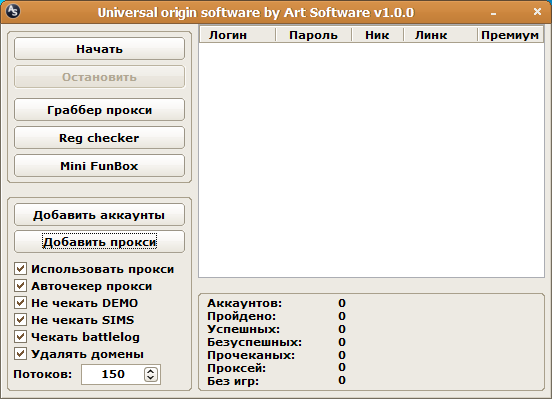Toggle the Использовать прокси checkbox
This screenshot has height=399, width=552.
tap(20, 269)
